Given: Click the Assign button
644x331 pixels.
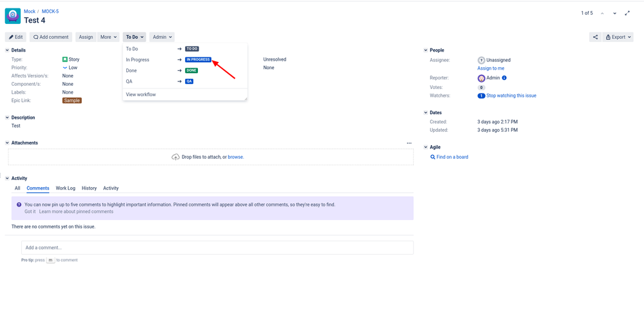Looking at the screenshot, I should (x=86, y=37).
